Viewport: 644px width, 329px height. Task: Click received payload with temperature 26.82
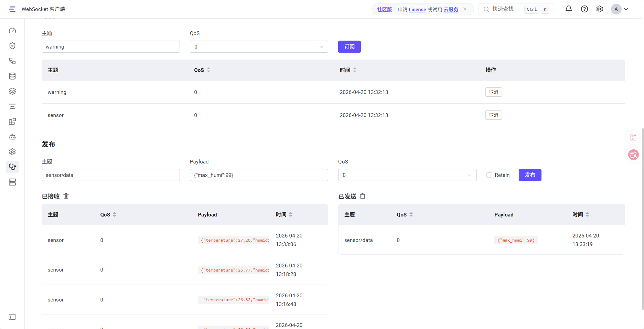pyautogui.click(x=234, y=300)
